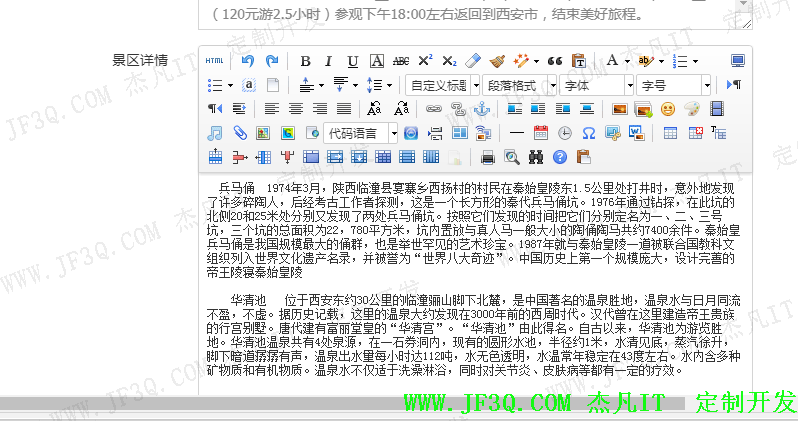Insert a video with the film icon
The image size is (798, 421).
(x=716, y=109)
